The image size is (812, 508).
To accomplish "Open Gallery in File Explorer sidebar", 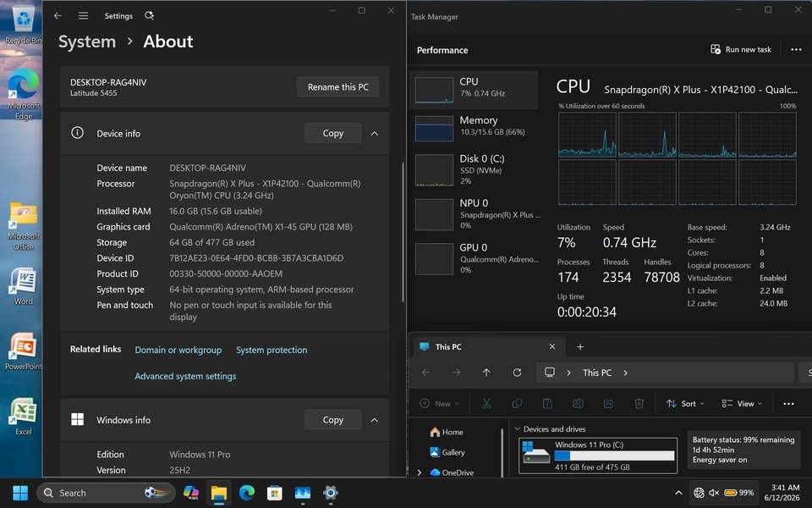I will click(x=447, y=452).
